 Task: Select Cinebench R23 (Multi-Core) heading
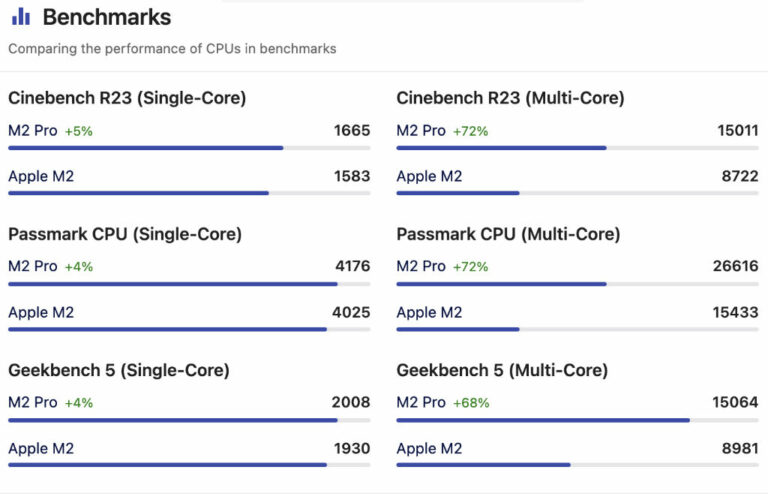(x=510, y=98)
